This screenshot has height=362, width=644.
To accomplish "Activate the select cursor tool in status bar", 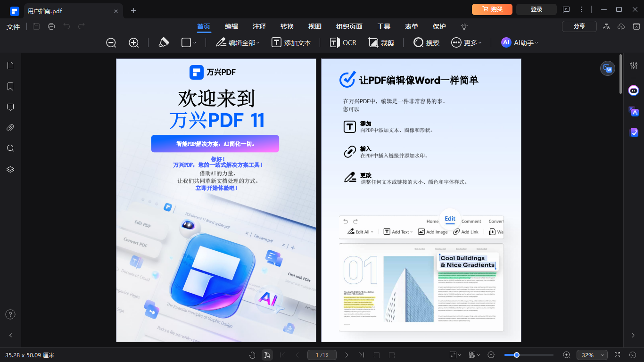I will pyautogui.click(x=267, y=355).
